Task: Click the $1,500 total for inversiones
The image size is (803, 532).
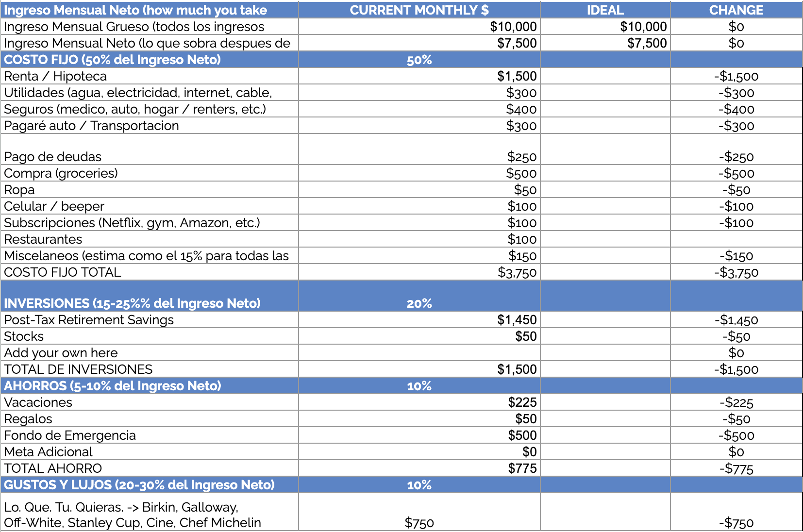Action: click(517, 369)
